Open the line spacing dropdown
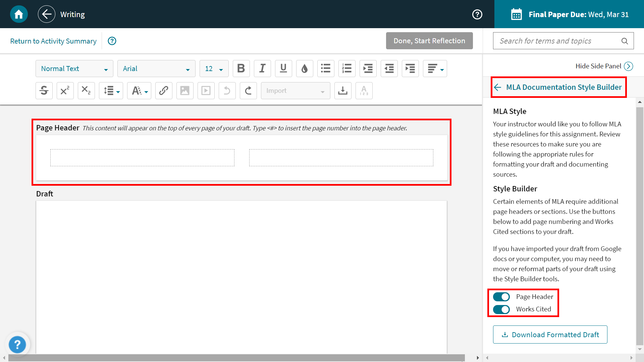 pos(111,90)
